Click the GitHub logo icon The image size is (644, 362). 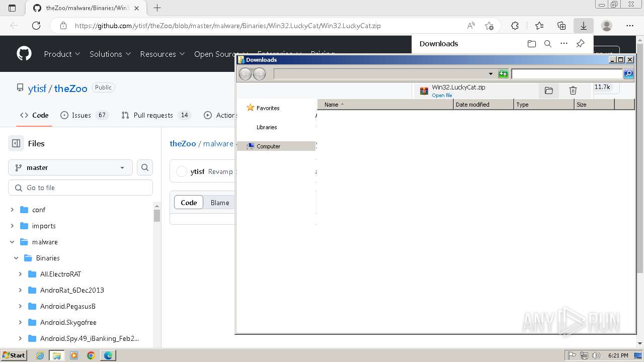pyautogui.click(x=24, y=53)
